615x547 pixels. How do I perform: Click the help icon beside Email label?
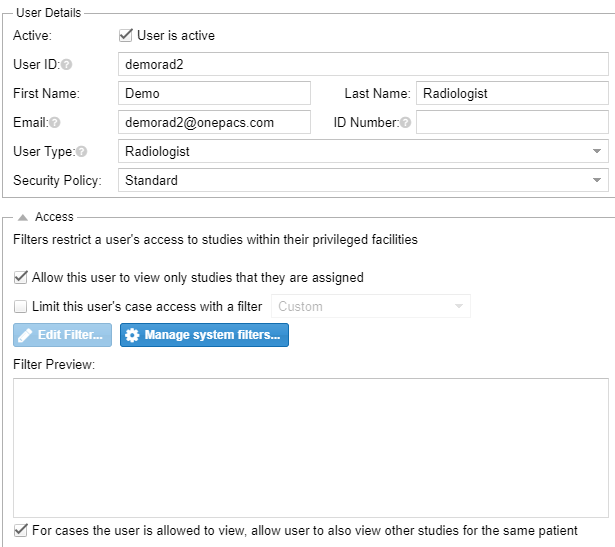[55, 123]
